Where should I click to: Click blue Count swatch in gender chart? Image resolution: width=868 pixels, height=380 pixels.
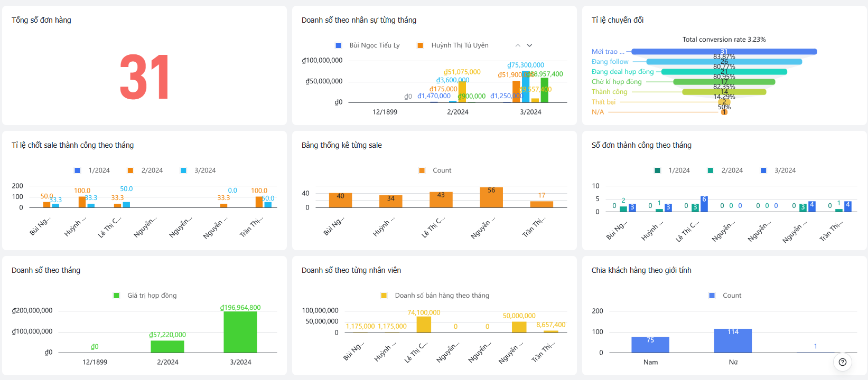pyautogui.click(x=712, y=296)
